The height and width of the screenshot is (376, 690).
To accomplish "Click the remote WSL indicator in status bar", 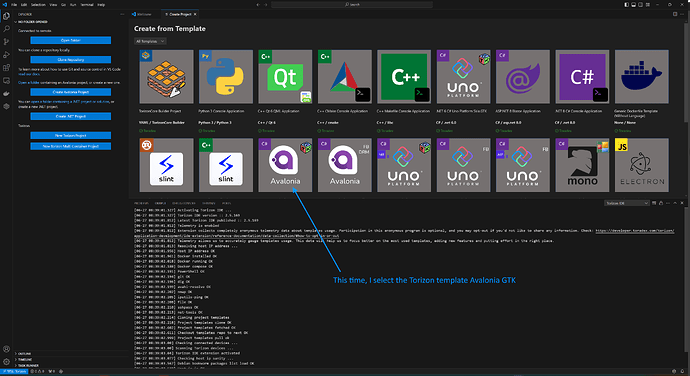I will coord(14,372).
